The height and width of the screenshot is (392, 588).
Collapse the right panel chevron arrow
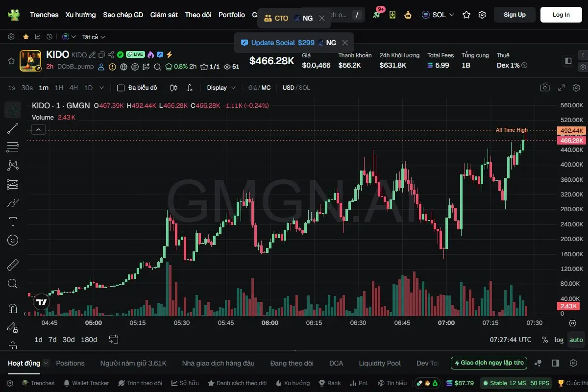583,55
